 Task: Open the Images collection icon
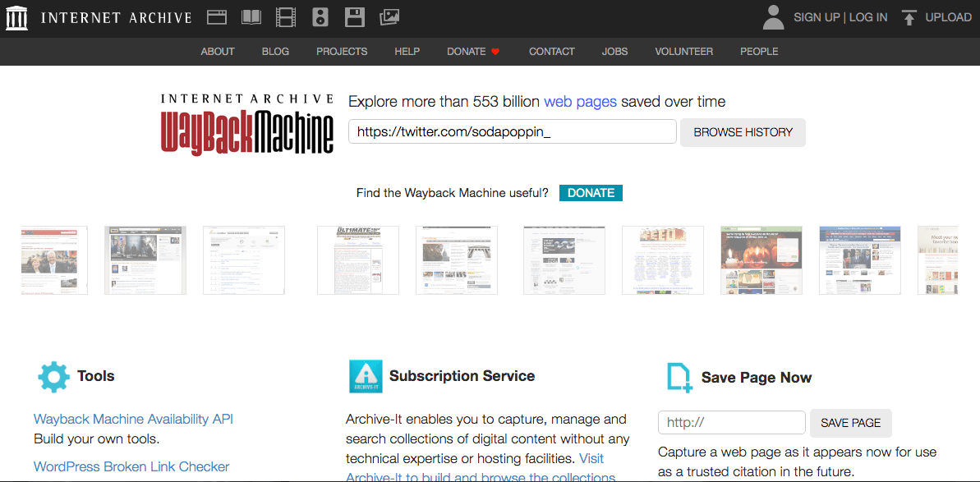pyautogui.click(x=389, y=16)
